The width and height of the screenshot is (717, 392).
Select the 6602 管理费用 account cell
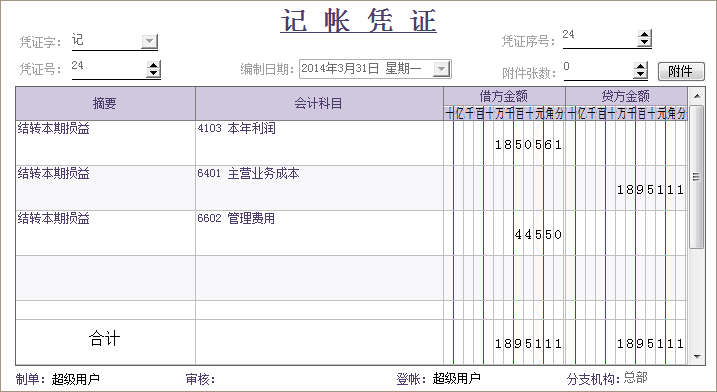pyautogui.click(x=319, y=233)
